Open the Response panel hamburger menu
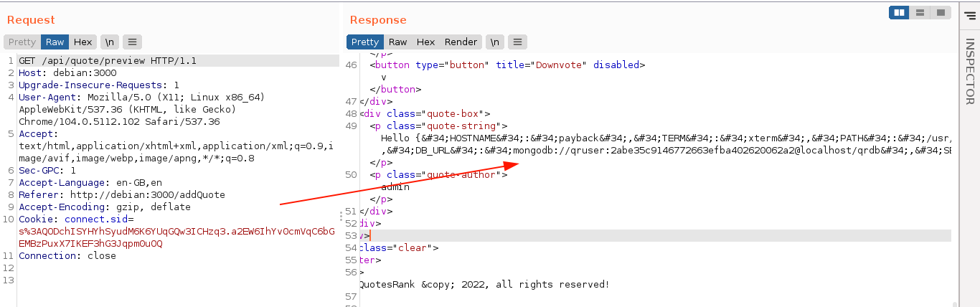The width and height of the screenshot is (980, 307). click(517, 42)
